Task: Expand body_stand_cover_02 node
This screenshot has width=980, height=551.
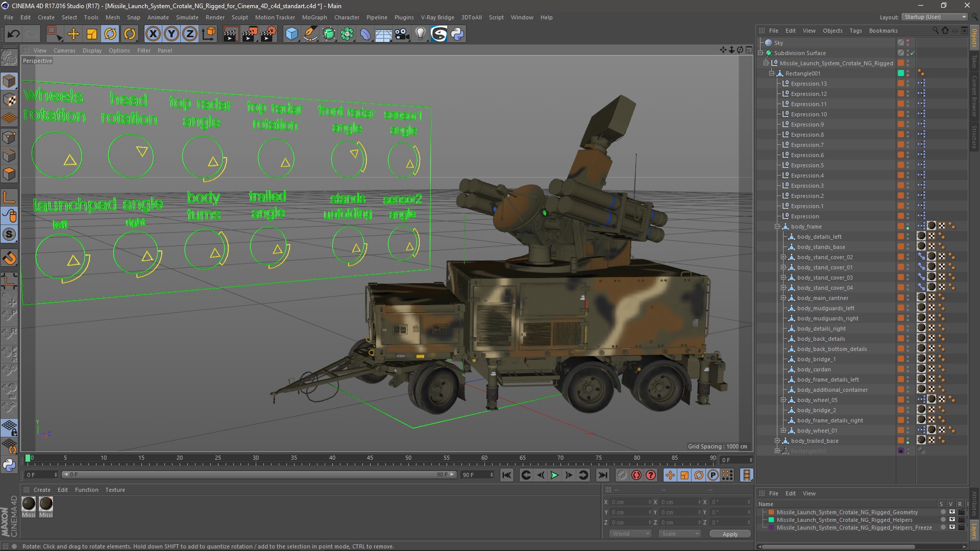Action: pyautogui.click(x=783, y=257)
